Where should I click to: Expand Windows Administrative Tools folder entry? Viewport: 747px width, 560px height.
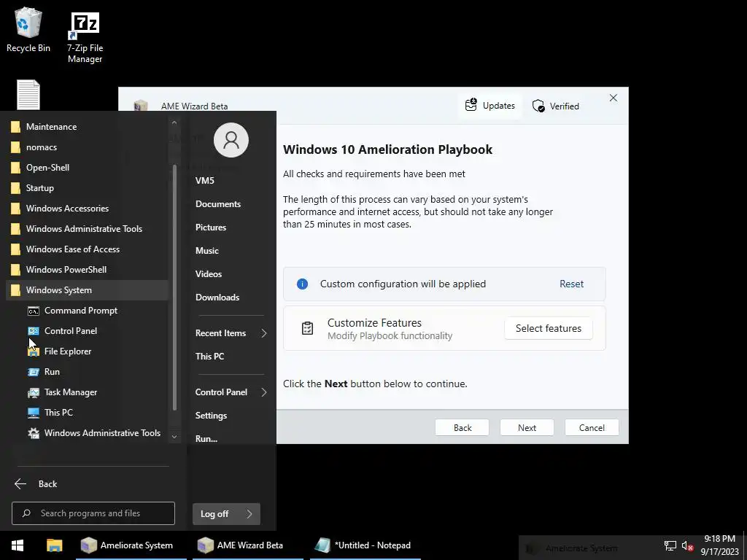coord(88,229)
